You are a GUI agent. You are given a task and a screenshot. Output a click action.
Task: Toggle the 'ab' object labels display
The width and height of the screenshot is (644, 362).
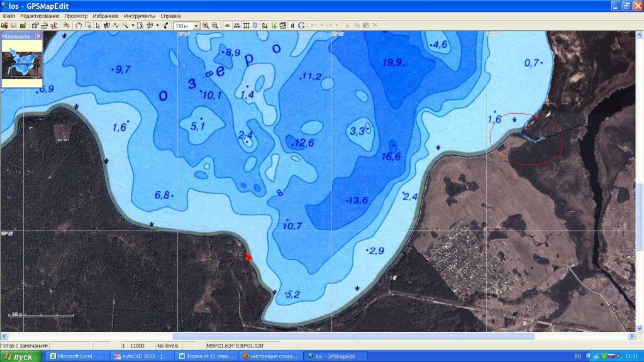click(228, 26)
